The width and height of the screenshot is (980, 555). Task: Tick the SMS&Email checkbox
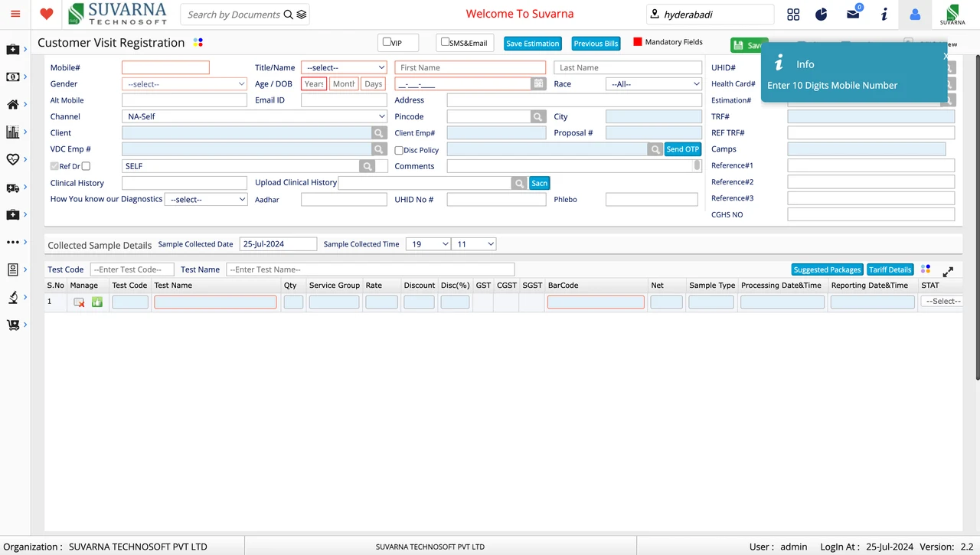coord(445,42)
